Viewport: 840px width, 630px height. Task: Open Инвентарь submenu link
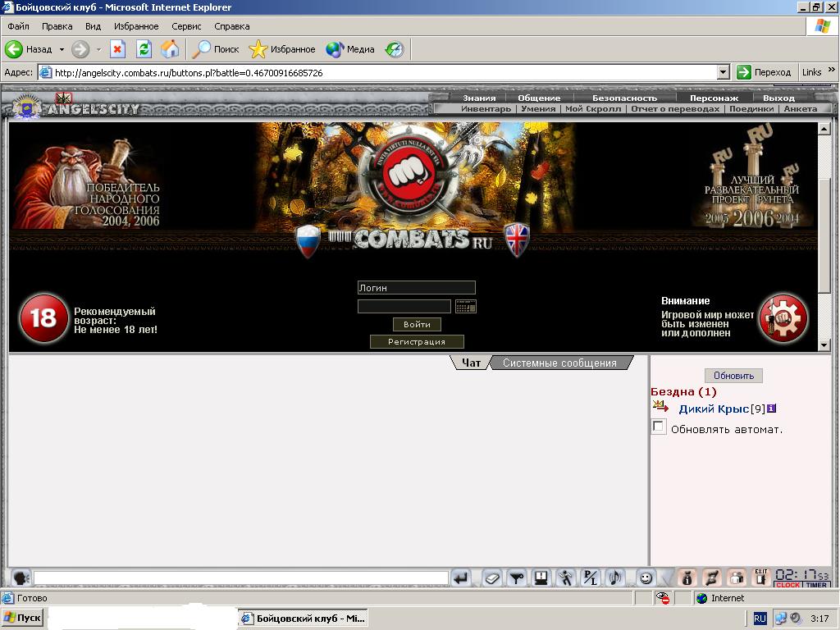point(486,109)
